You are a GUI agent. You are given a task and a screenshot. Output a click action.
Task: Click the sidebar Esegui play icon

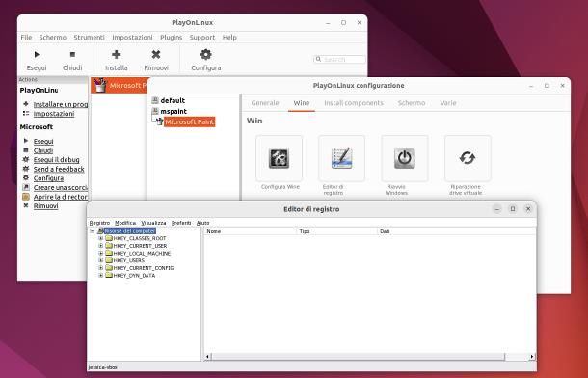26,141
